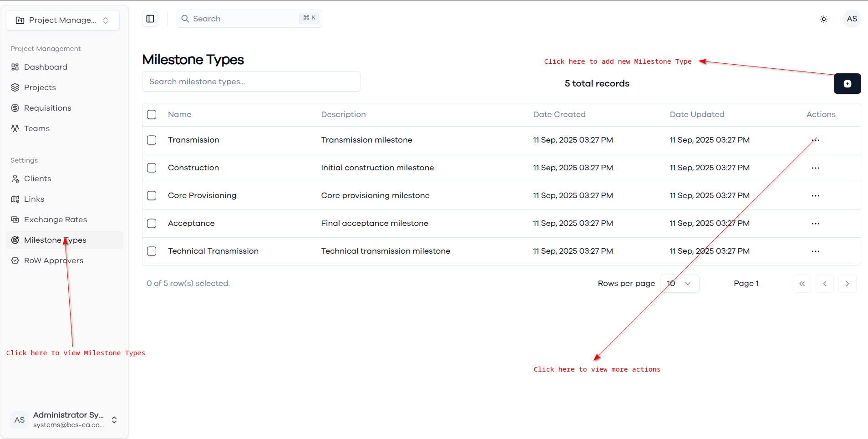The width and height of the screenshot is (868, 439).
Task: Check the Technical Transmission row checkbox
Action: pos(152,251)
